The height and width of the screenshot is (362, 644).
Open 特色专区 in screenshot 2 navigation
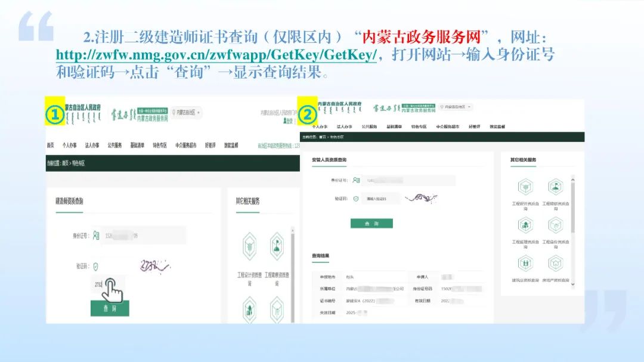[419, 126]
